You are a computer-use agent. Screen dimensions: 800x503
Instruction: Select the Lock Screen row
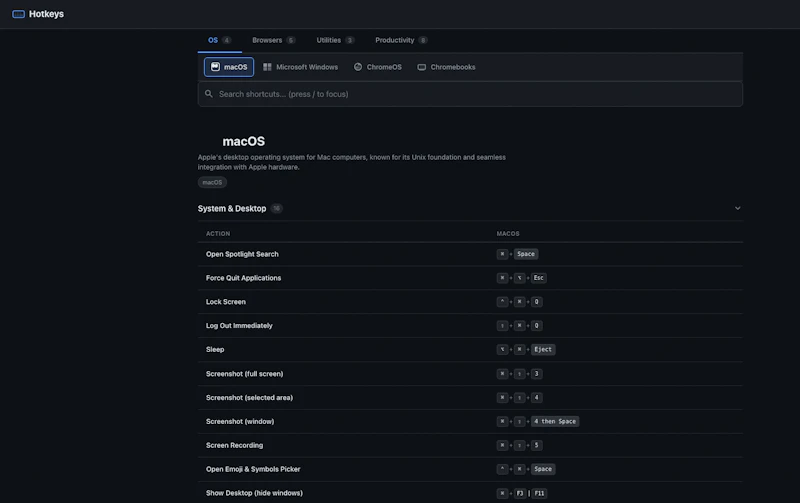470,301
